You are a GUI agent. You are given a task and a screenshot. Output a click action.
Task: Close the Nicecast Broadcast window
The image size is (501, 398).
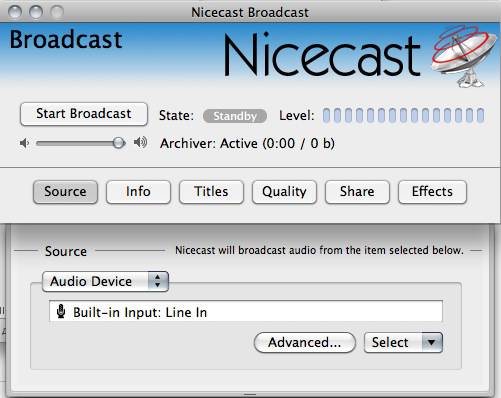click(15, 12)
